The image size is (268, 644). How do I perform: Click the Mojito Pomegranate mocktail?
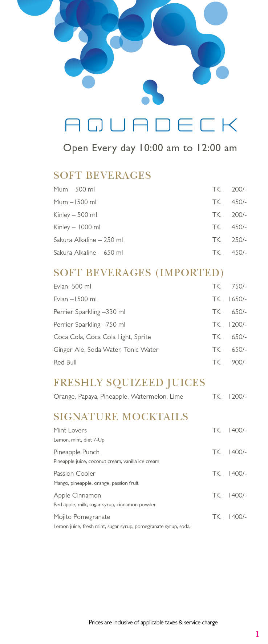tap(82, 517)
